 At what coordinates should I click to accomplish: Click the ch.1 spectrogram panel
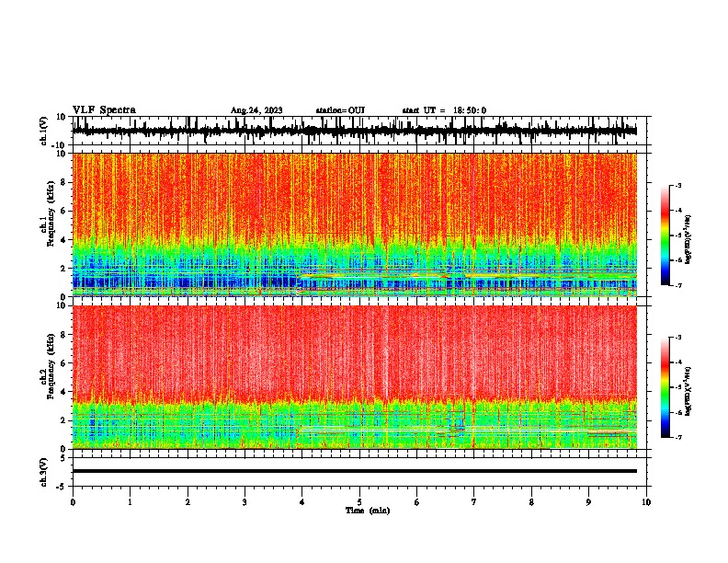[355, 224]
